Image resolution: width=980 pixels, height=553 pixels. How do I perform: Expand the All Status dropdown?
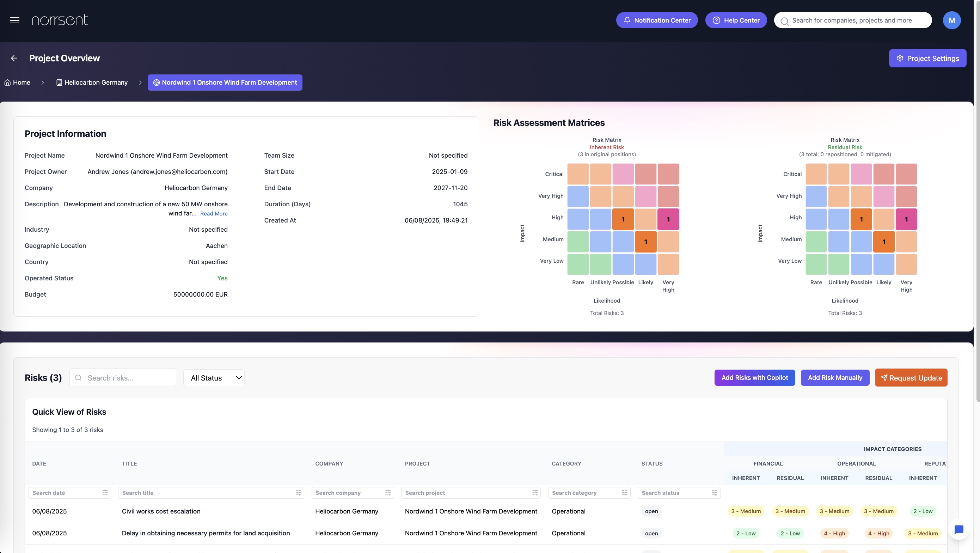pyautogui.click(x=214, y=378)
